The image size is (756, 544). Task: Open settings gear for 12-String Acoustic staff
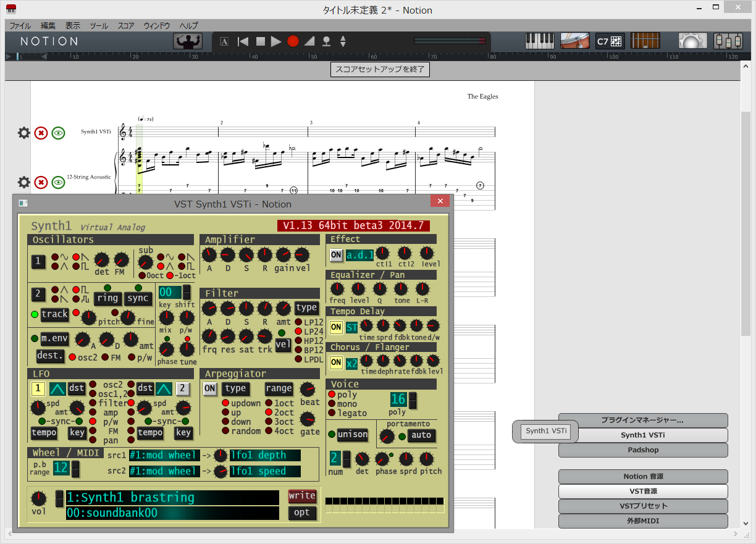tap(23, 182)
